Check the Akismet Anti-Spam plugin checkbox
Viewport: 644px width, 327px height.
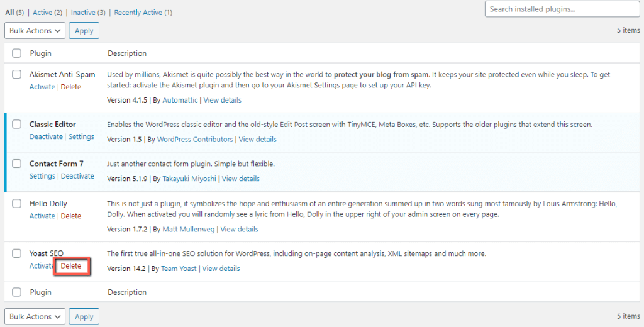tap(16, 74)
